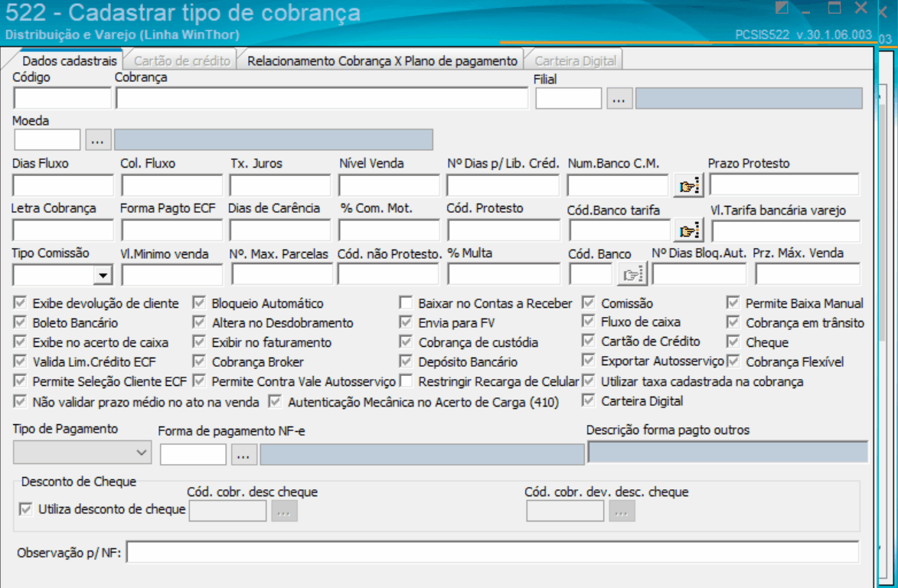Click the Prz. Máx. Venda field
The image size is (898, 588).
(x=808, y=274)
